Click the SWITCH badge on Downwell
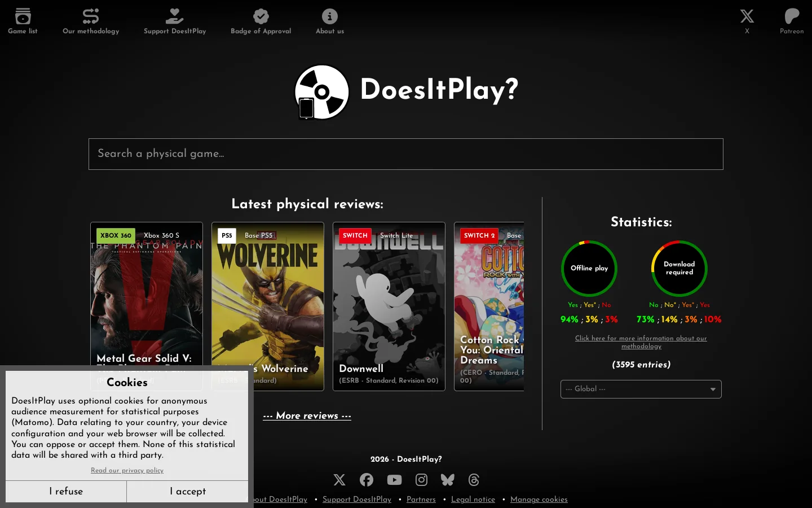 355,235
